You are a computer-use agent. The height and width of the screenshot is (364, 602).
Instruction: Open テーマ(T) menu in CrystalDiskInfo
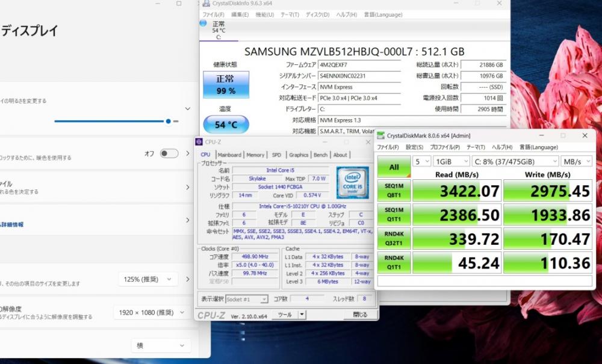pyautogui.click(x=290, y=14)
